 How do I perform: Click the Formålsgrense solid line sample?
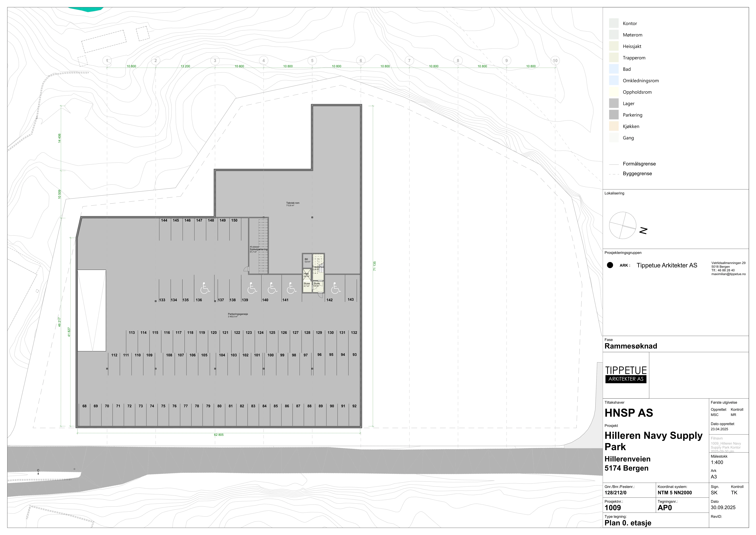point(614,164)
